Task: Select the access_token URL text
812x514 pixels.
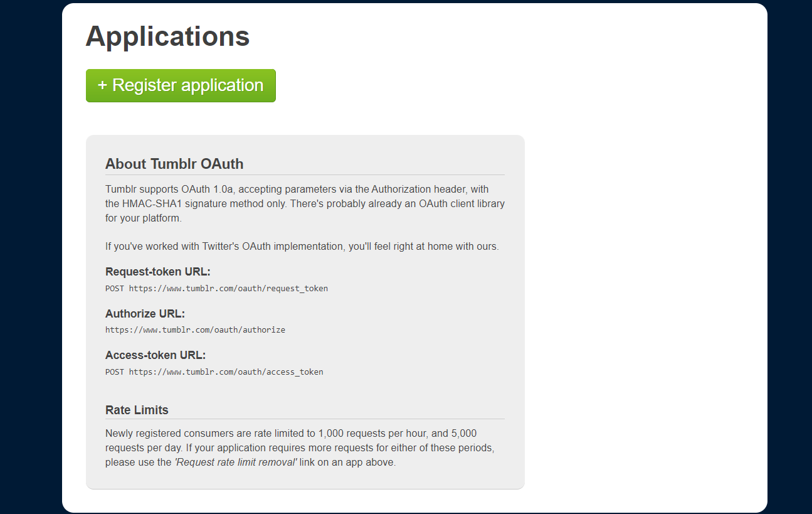Action: pyautogui.click(x=226, y=372)
